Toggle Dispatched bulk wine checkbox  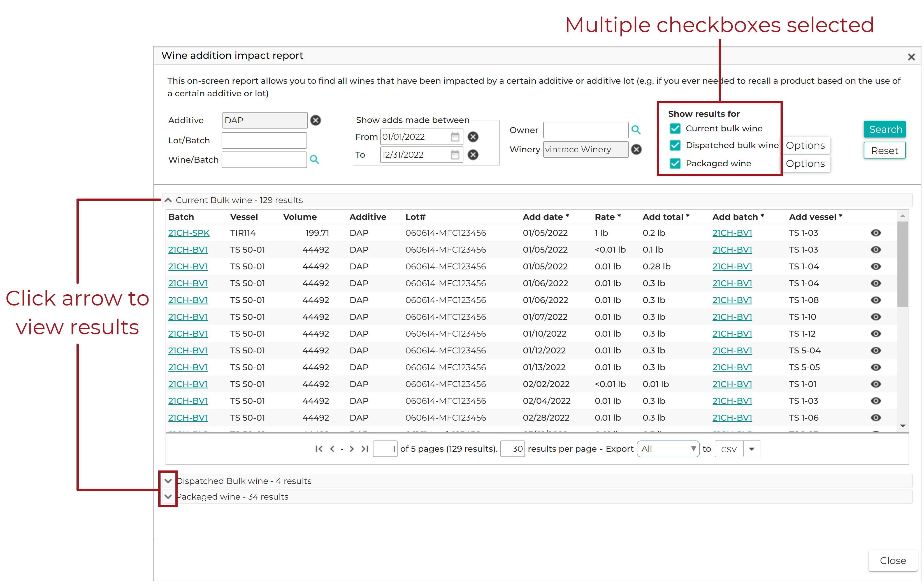click(x=675, y=145)
